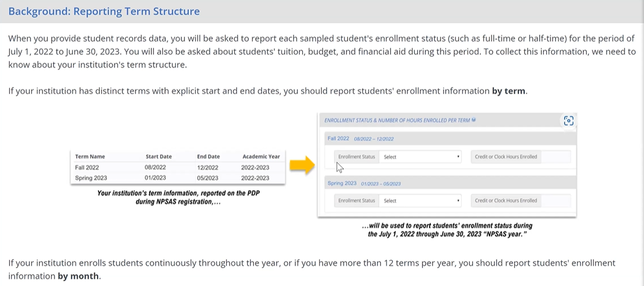Click the Fall 2022 section header bar
Screen dimensions: 644x286
click(448, 138)
